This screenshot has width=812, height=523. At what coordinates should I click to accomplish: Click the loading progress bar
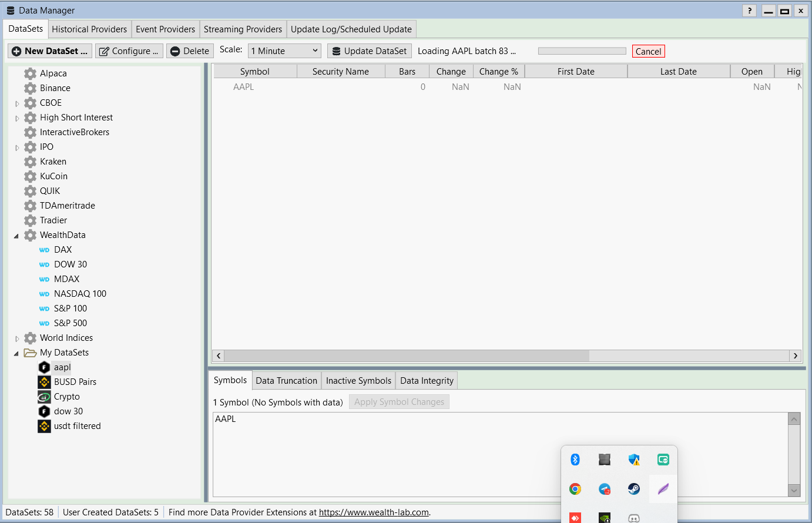tap(582, 51)
